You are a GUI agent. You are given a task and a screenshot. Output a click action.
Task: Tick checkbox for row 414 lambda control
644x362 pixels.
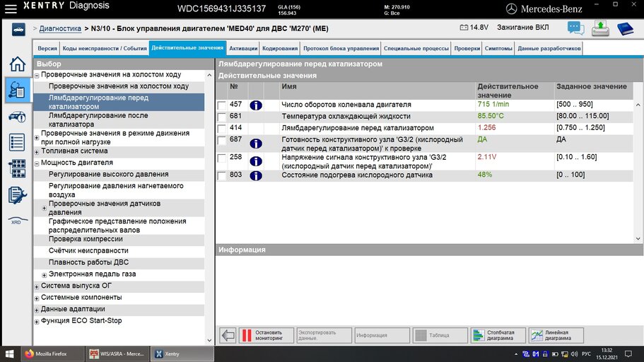[x=222, y=129]
